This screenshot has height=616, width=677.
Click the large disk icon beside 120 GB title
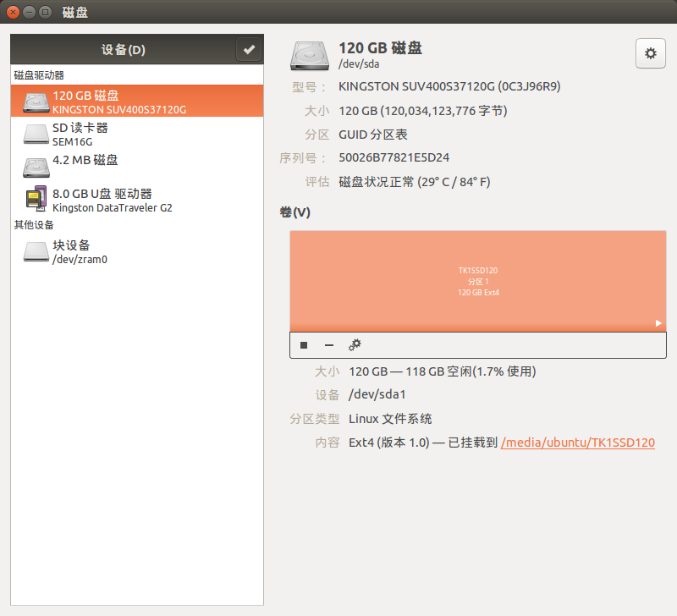point(309,55)
